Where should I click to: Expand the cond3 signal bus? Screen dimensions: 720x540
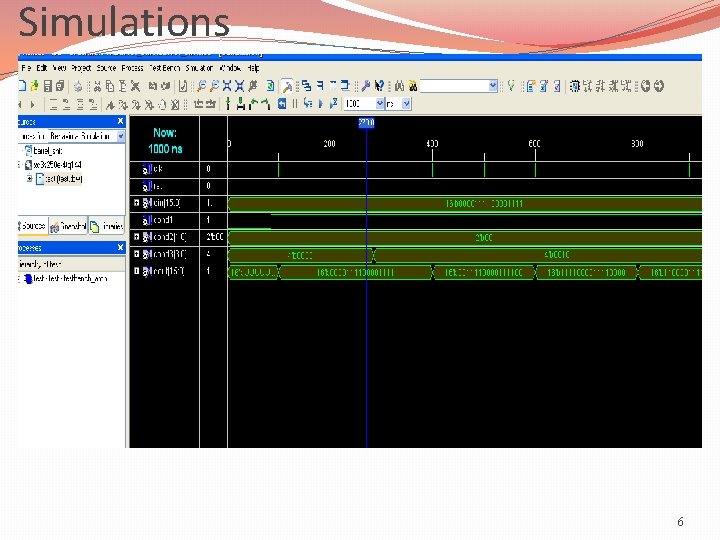point(136,254)
